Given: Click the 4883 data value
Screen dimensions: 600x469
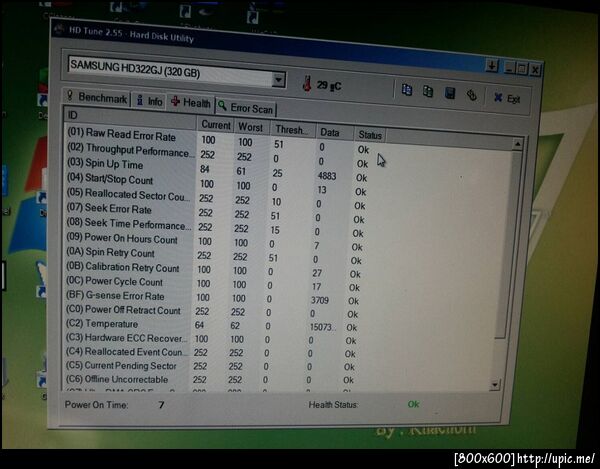Looking at the screenshot, I should 327,176.
